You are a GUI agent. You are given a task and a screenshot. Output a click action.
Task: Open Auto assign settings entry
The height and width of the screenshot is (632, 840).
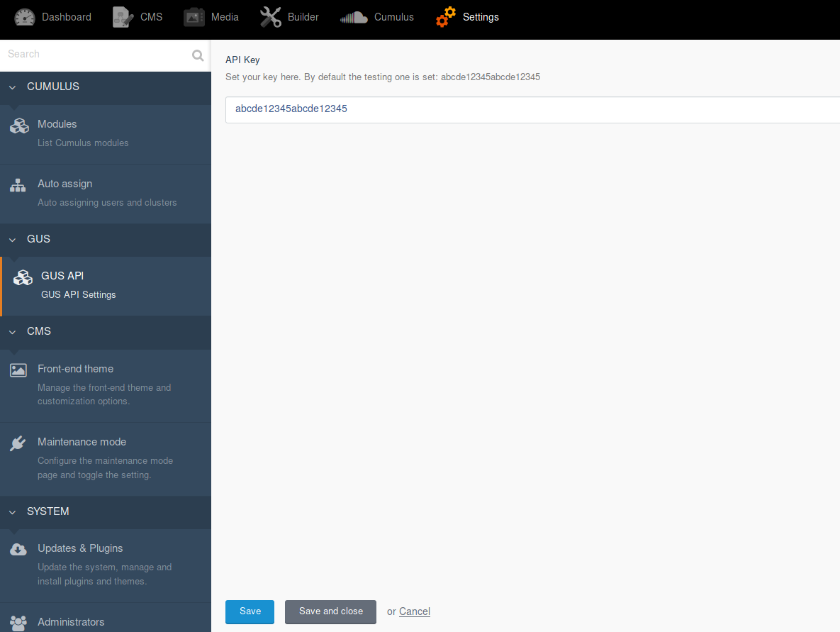click(x=106, y=194)
